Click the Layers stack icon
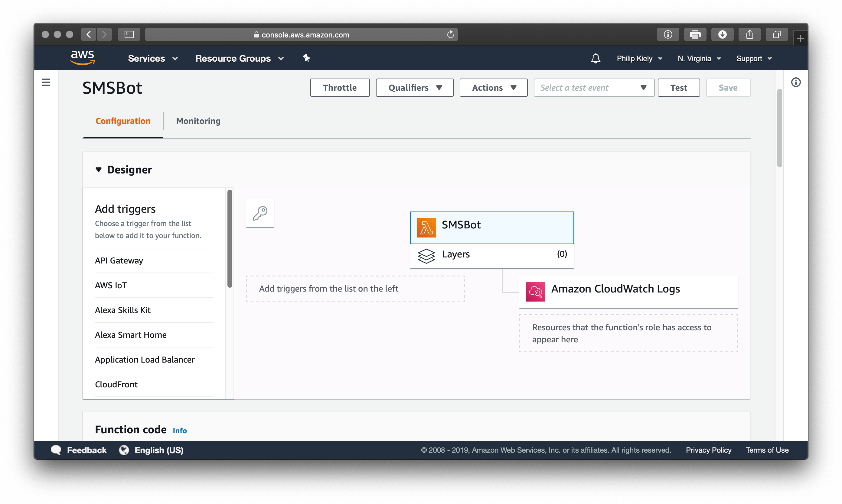842x504 pixels. (426, 256)
